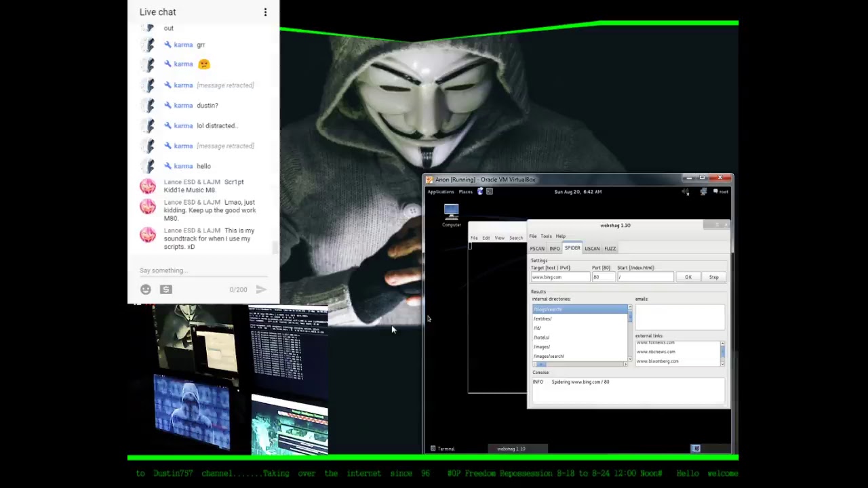Open terminal window View menu
The width and height of the screenshot is (868, 488).
click(x=499, y=238)
